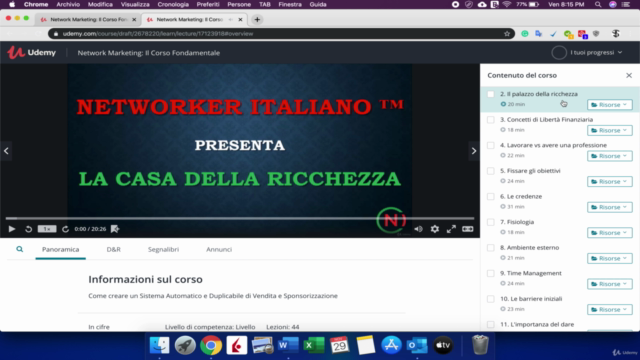This screenshot has height=360, width=640.
Task: Open Apple TV from the Dock
Action: coord(442,345)
